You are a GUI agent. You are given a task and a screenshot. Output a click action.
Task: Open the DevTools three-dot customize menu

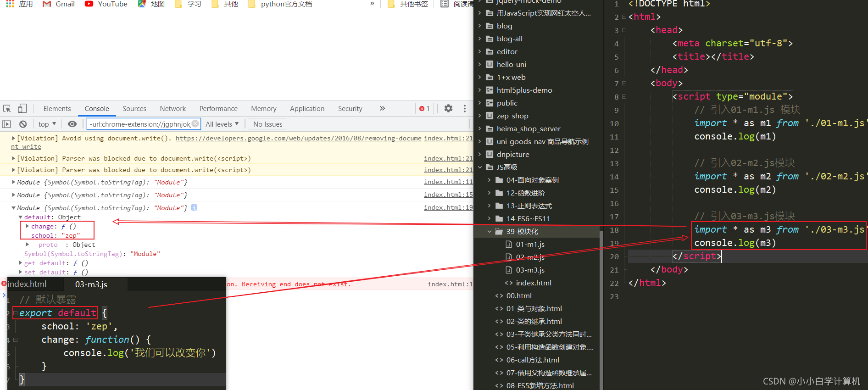tap(465, 108)
